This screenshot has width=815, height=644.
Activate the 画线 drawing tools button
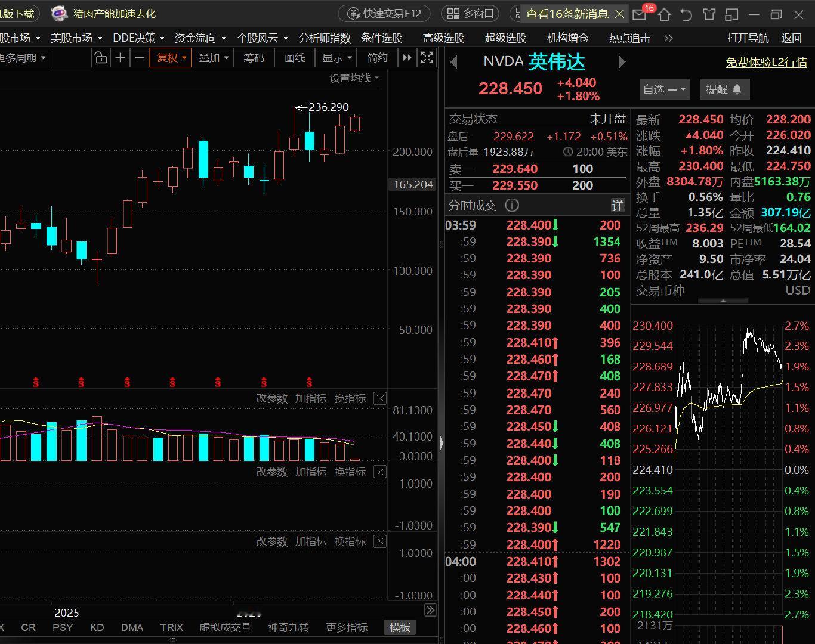coord(295,58)
